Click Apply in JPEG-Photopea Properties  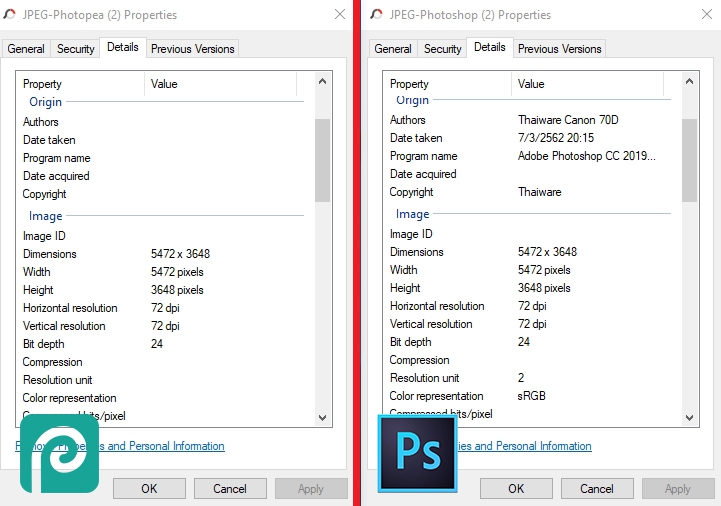[x=311, y=489]
